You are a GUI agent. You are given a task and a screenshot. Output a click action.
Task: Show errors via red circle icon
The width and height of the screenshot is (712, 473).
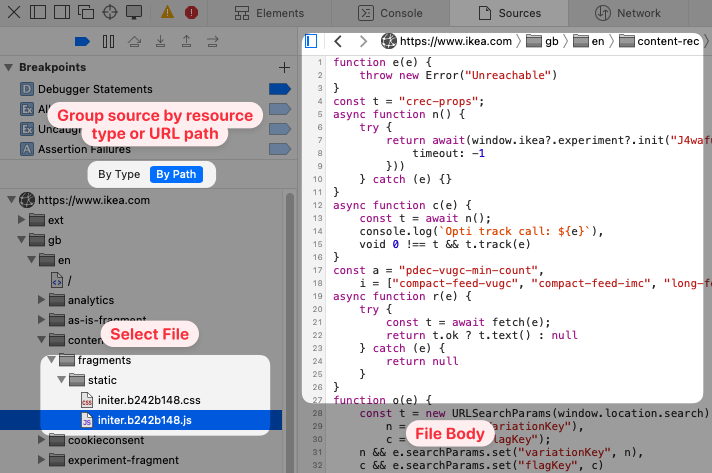tap(191, 12)
